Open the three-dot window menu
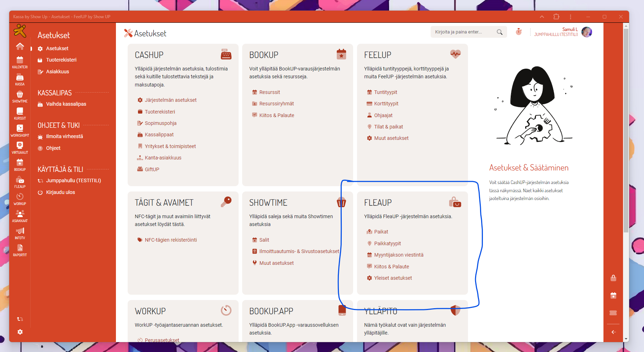Viewport: 644px width, 352px height. click(570, 17)
